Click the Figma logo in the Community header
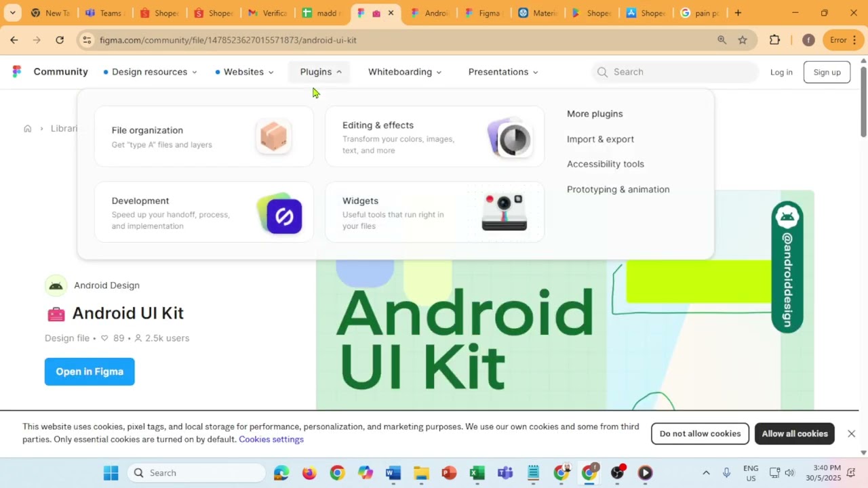This screenshot has width=868, height=488. point(17,72)
